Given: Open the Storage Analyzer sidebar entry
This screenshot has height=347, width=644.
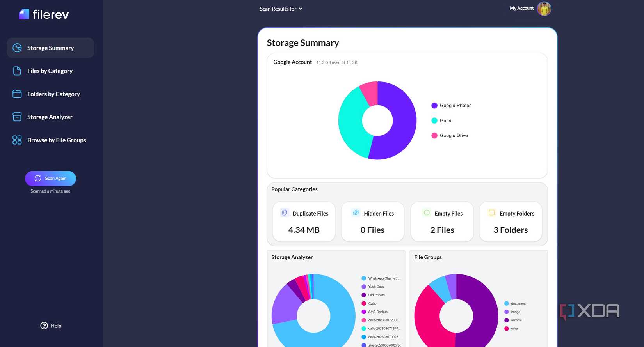Looking at the screenshot, I should pyautogui.click(x=50, y=117).
